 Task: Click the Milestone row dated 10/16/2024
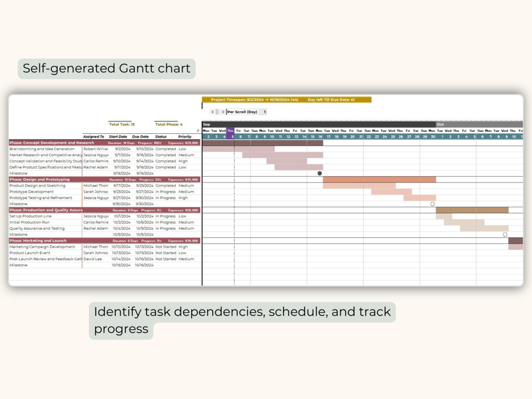pyautogui.click(x=104, y=265)
